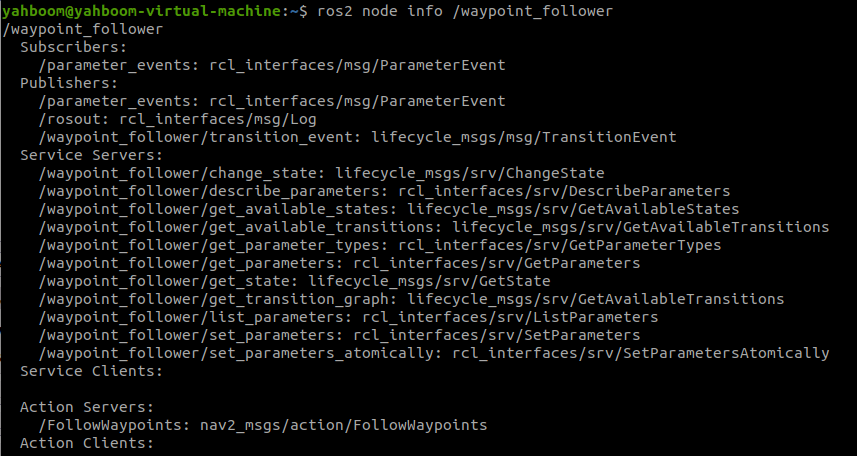857x456 pixels.
Task: Click the set_parameters_atomically service line
Action: pyautogui.click(x=433, y=353)
